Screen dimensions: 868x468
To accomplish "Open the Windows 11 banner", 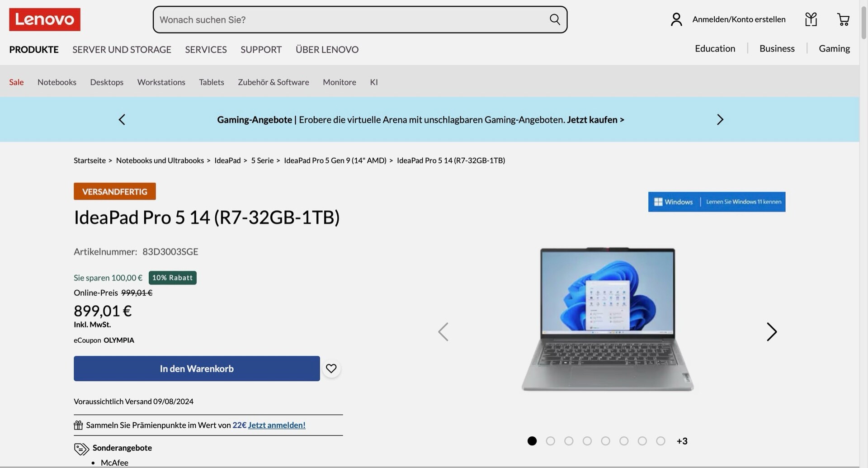I will pyautogui.click(x=717, y=202).
